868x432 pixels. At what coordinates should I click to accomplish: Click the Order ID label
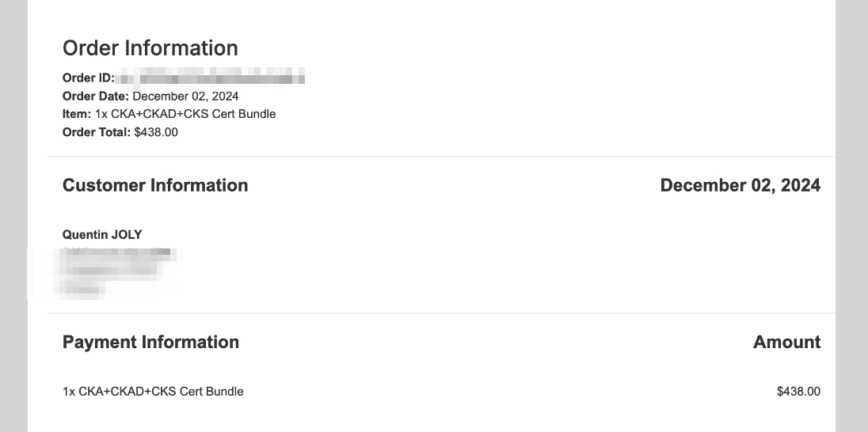point(89,78)
